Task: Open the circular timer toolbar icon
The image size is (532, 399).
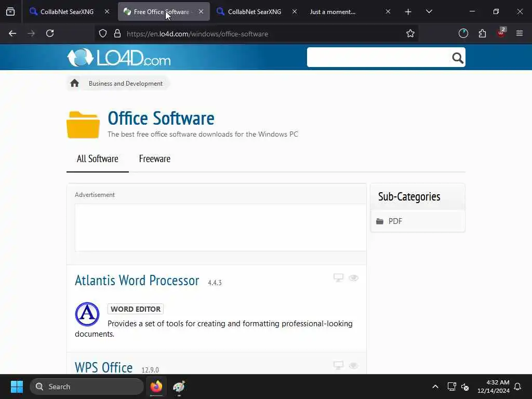Action: pyautogui.click(x=463, y=34)
